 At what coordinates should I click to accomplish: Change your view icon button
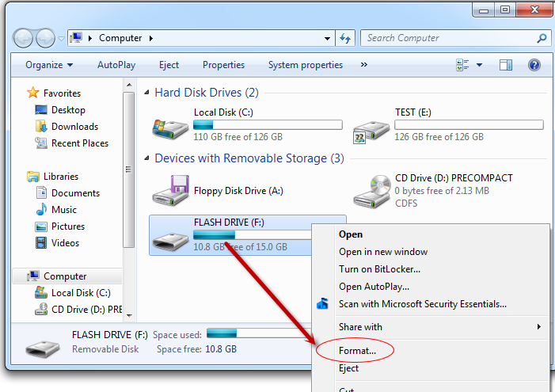tap(462, 65)
